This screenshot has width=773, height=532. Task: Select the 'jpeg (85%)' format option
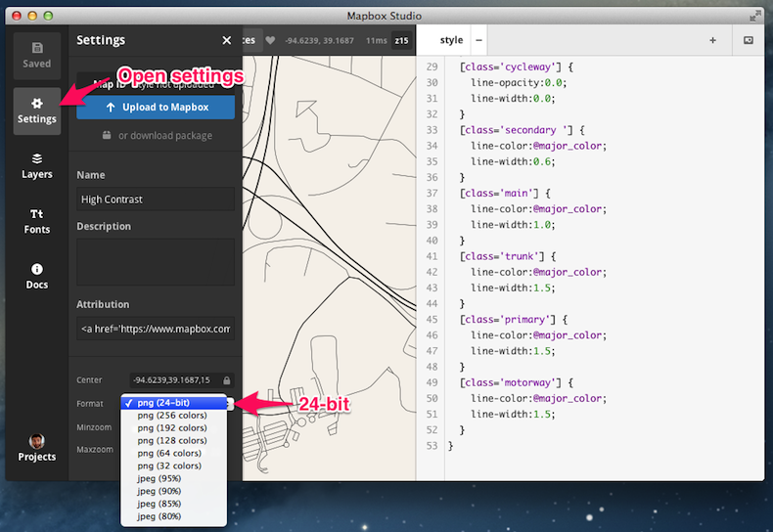pos(173,504)
